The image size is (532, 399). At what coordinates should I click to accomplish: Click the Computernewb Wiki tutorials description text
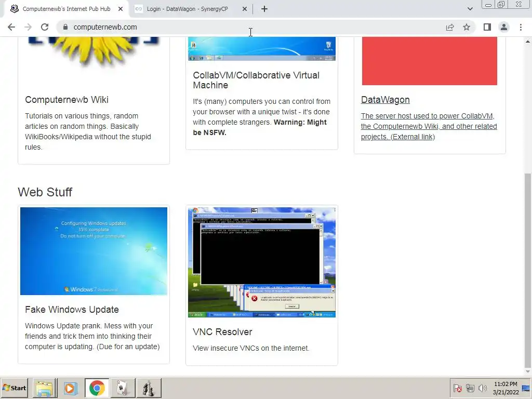(88, 131)
